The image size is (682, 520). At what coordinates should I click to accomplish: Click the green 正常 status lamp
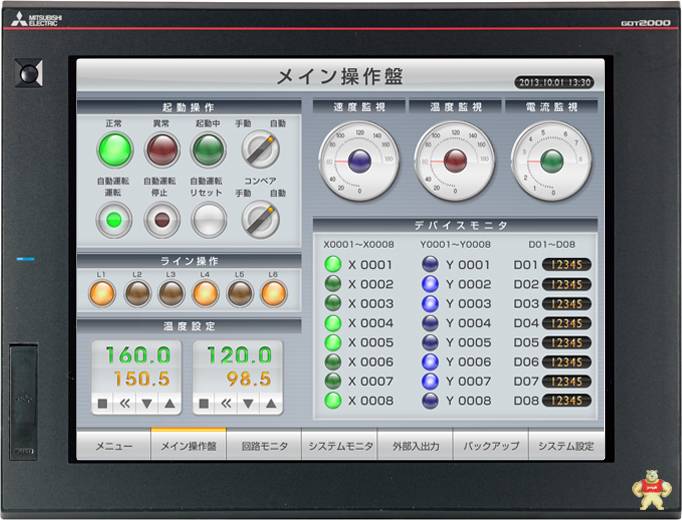pyautogui.click(x=115, y=150)
